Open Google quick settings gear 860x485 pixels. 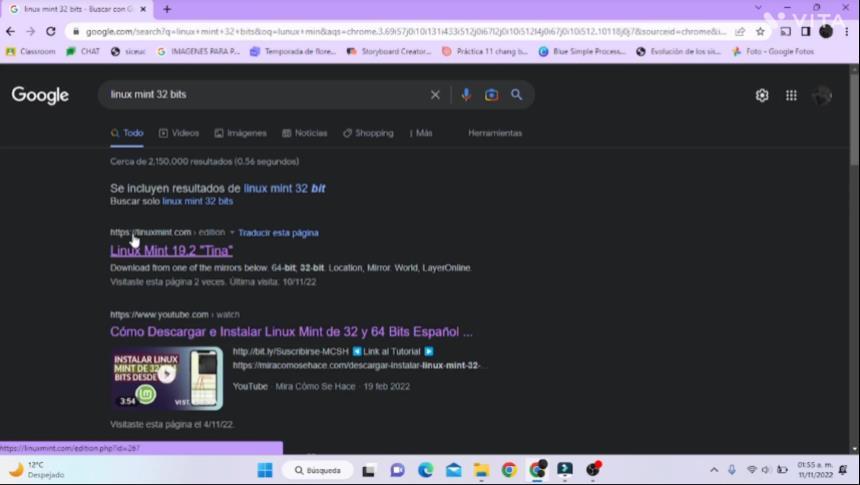pos(762,95)
